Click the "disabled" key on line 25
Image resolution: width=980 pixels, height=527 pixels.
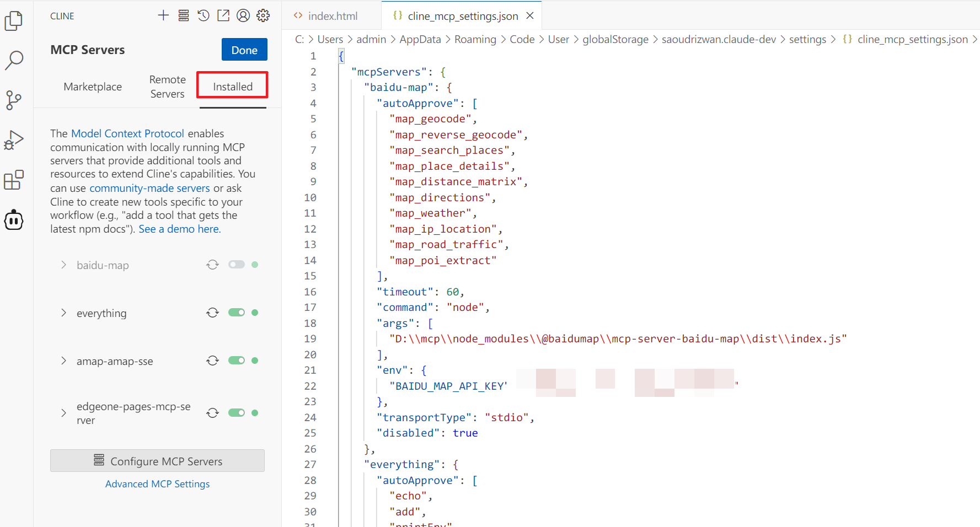(x=408, y=433)
